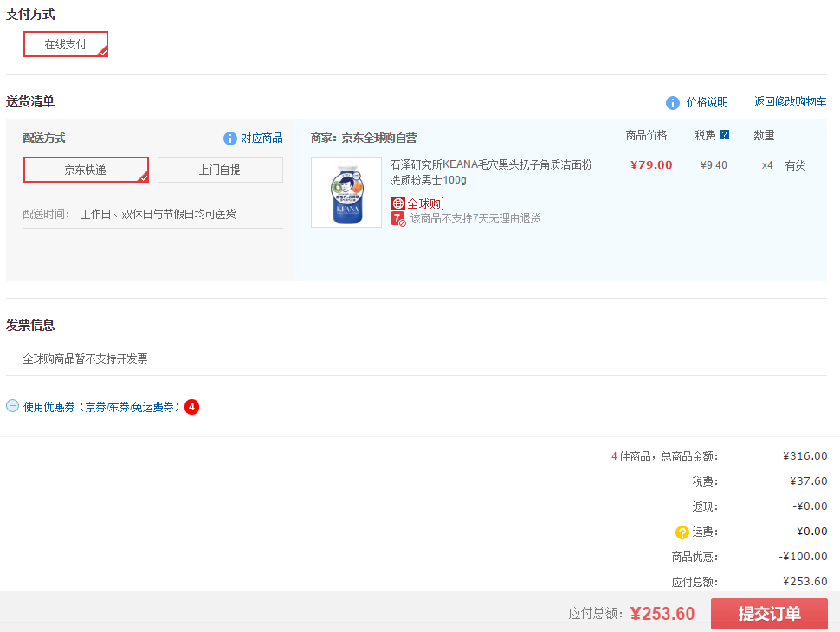
Task: Click the no 7-day return icon
Action: pyautogui.click(x=398, y=218)
